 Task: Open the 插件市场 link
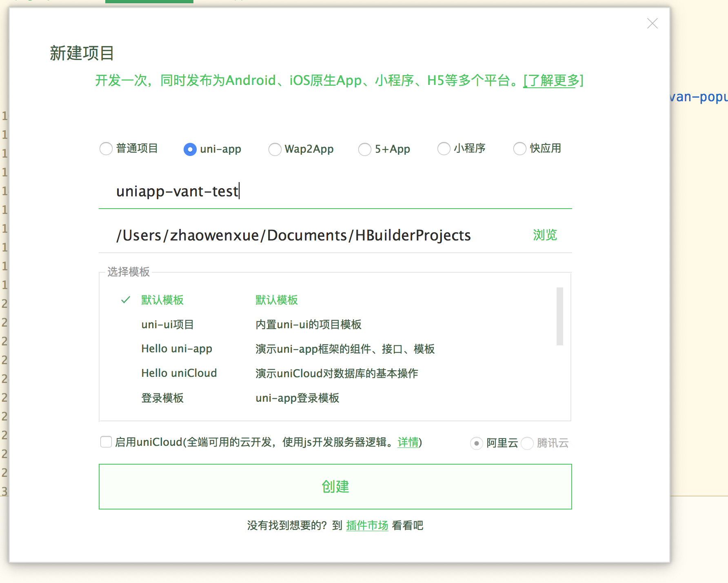(x=366, y=525)
